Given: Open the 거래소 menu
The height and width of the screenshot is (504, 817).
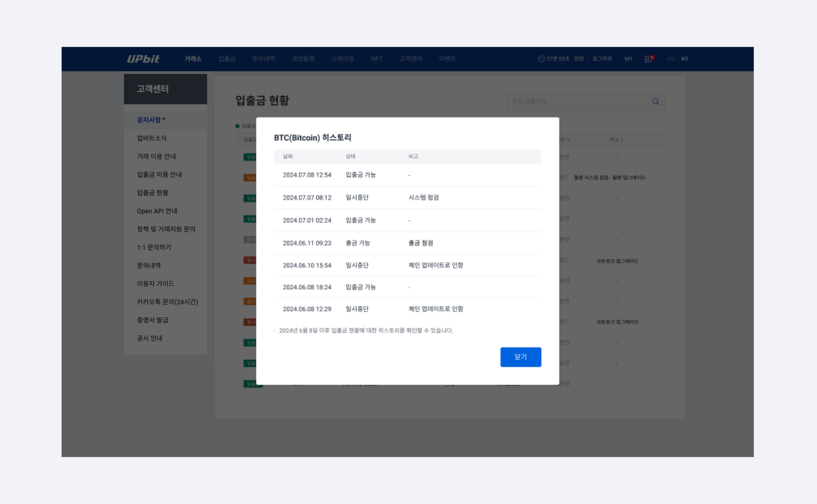Looking at the screenshot, I should click(193, 59).
